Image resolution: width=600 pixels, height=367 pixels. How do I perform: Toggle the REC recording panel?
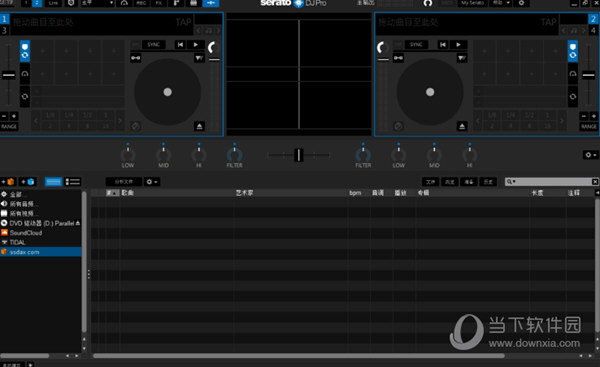[141, 3]
